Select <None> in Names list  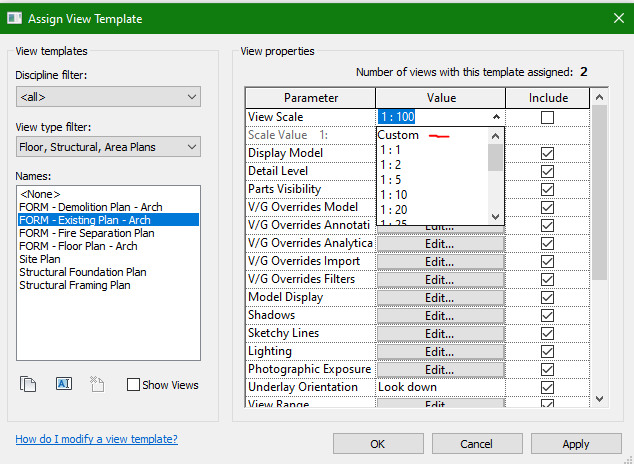108,194
